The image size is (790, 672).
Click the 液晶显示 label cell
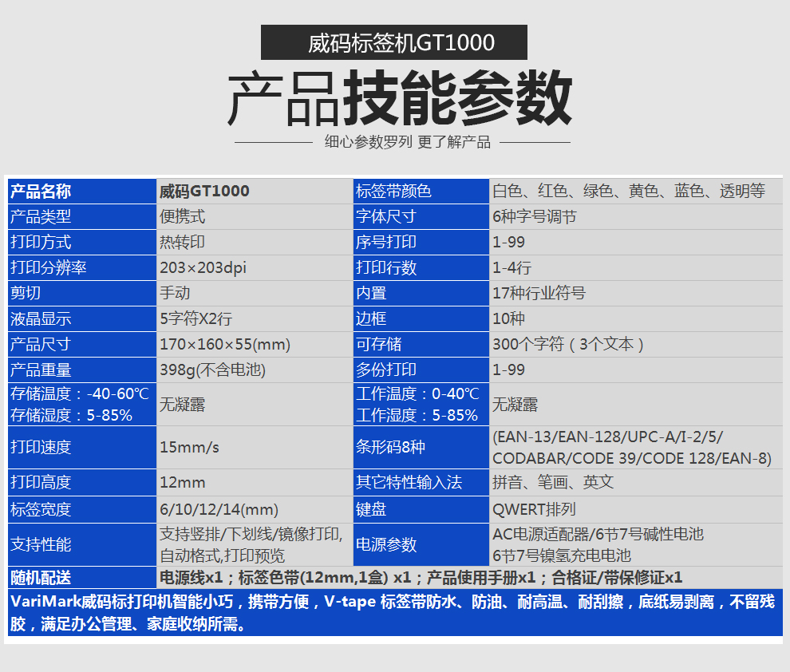coord(81,319)
